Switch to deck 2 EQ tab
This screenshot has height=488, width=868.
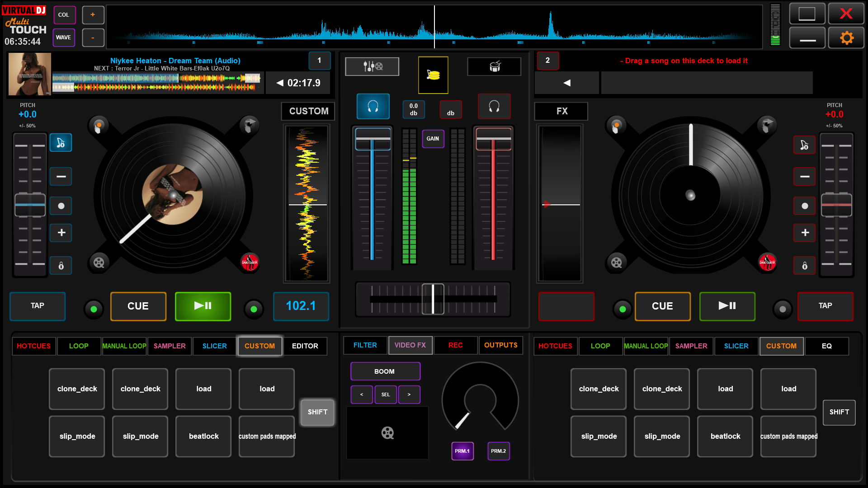826,346
